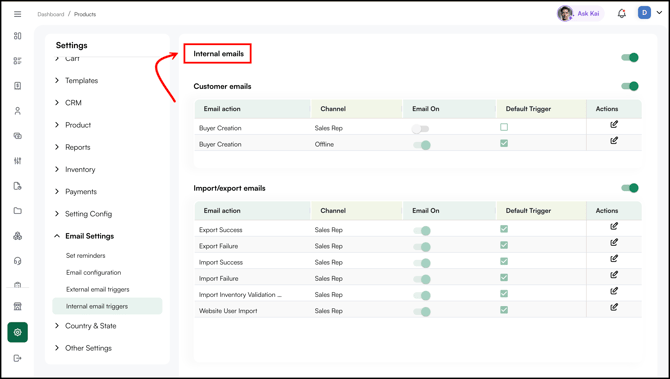Viewport: 670px width, 379px height.
Task: Toggle the Customer emails section switch
Action: [x=630, y=86]
